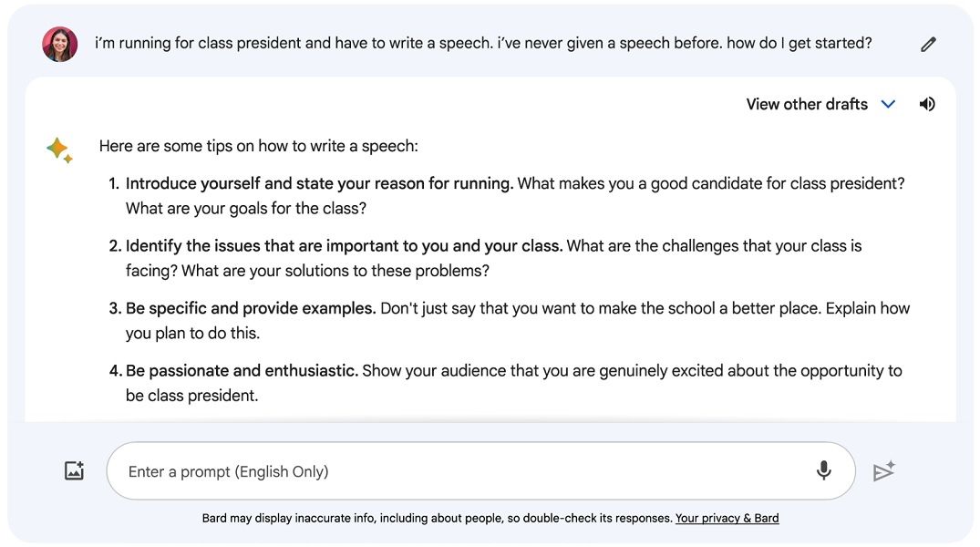This screenshot has height=547, width=980.
Task: Click the send prompt arrow icon
Action: coord(883,470)
